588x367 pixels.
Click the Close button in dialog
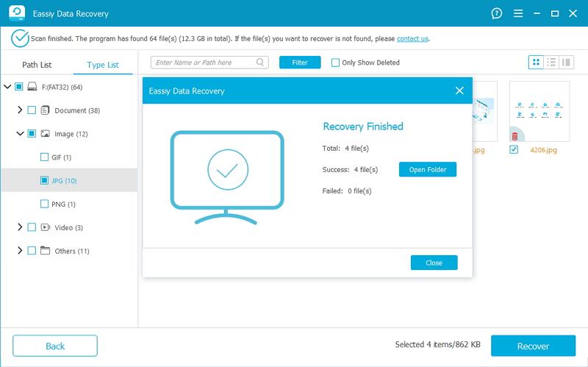(x=434, y=263)
